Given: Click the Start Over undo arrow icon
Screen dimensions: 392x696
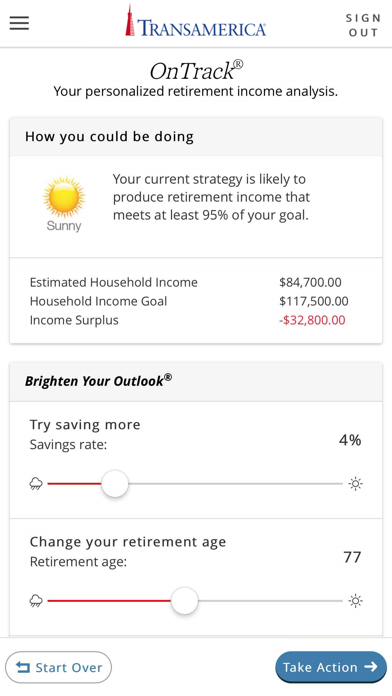Looking at the screenshot, I should [x=23, y=667].
